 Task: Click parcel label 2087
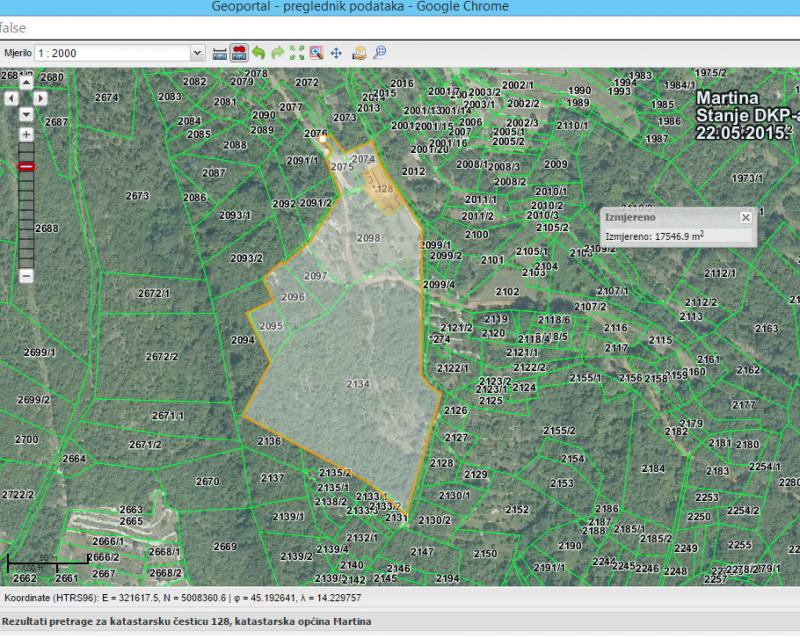pyautogui.click(x=213, y=173)
